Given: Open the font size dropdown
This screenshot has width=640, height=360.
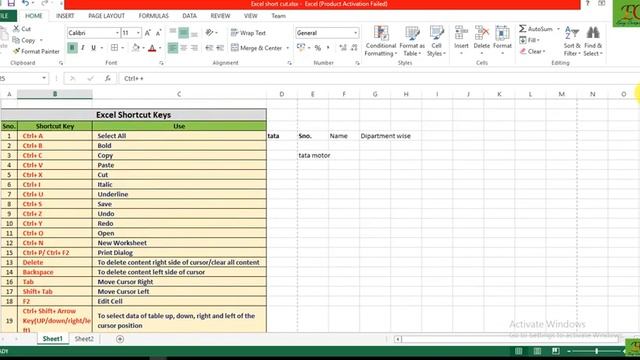Looking at the screenshot, I should point(138,33).
